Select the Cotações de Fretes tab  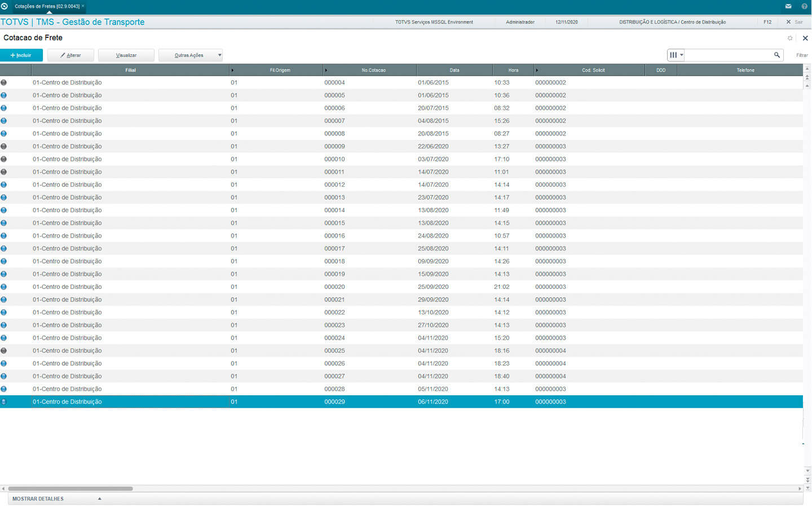47,6
